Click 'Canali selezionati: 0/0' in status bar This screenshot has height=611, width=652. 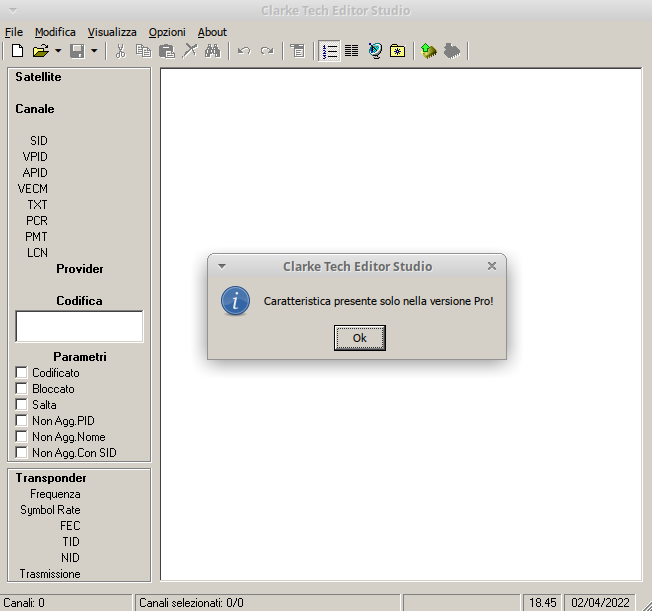tap(191, 603)
